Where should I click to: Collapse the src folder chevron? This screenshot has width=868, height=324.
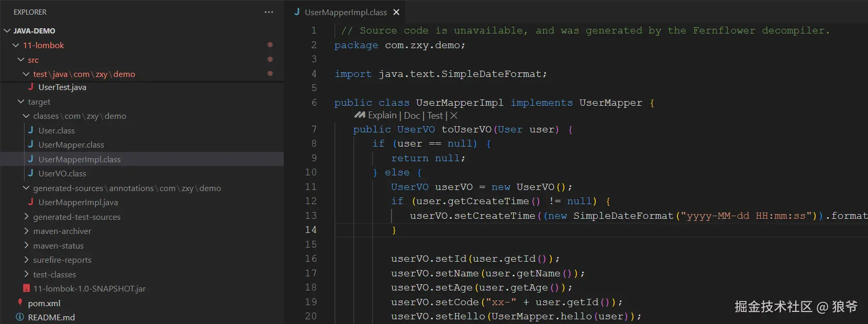[21, 60]
